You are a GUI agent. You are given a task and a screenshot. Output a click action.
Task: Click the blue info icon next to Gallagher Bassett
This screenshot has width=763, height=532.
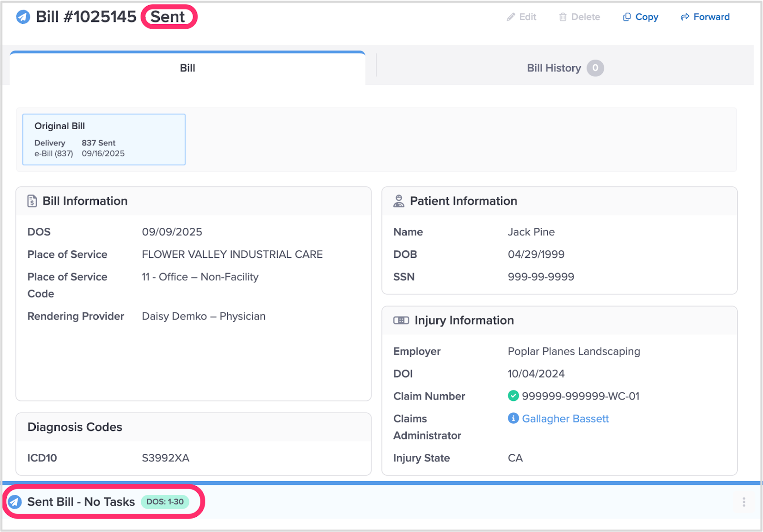tap(513, 419)
